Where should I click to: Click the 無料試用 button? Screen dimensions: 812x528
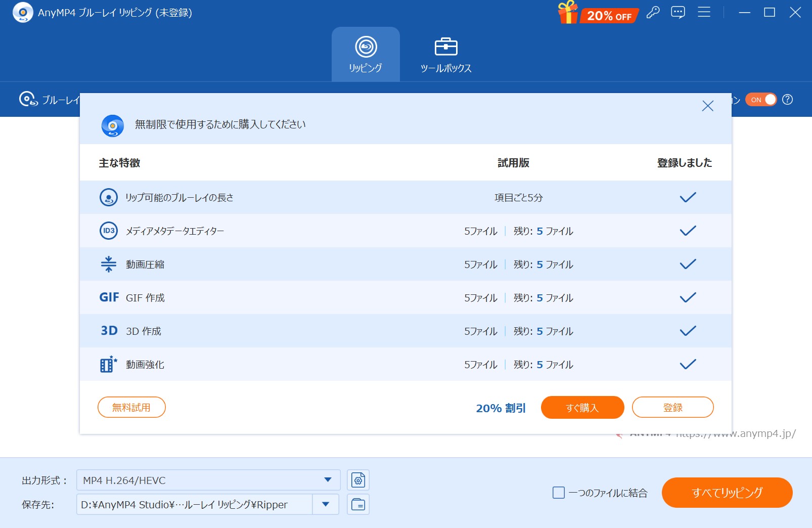[x=131, y=407]
